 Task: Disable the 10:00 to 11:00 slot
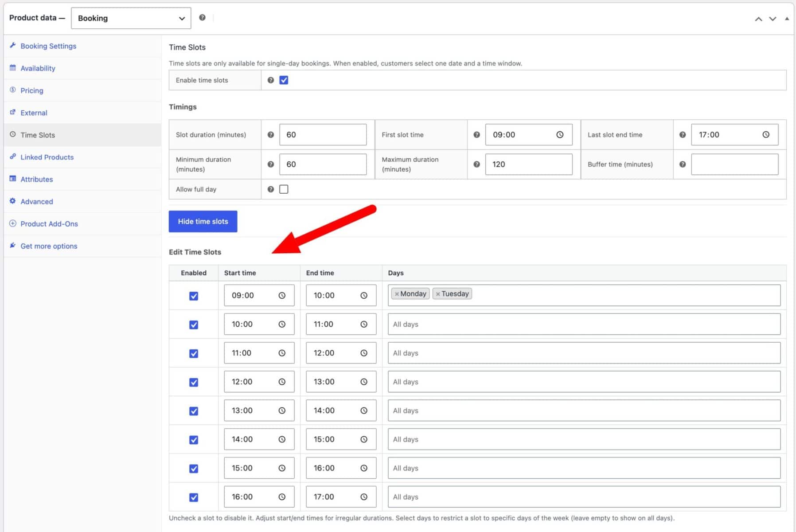(x=194, y=325)
